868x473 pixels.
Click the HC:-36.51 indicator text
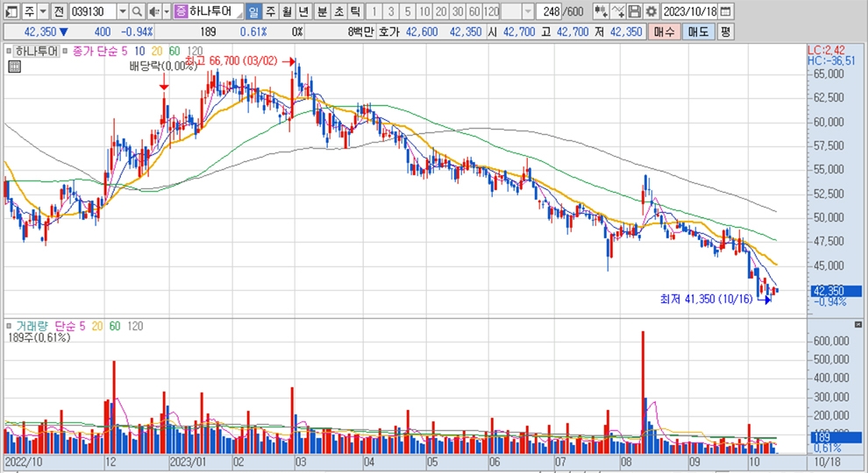tap(831, 60)
